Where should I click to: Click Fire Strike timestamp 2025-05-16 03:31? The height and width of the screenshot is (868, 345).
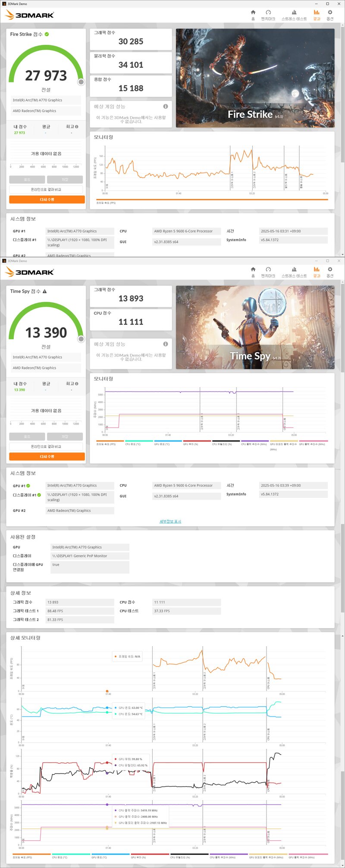pyautogui.click(x=293, y=231)
